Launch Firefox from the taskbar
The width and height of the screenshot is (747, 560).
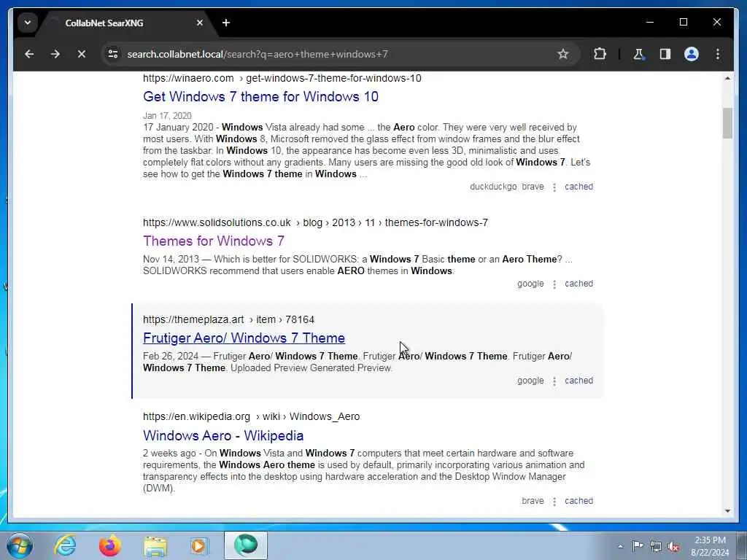point(109,545)
